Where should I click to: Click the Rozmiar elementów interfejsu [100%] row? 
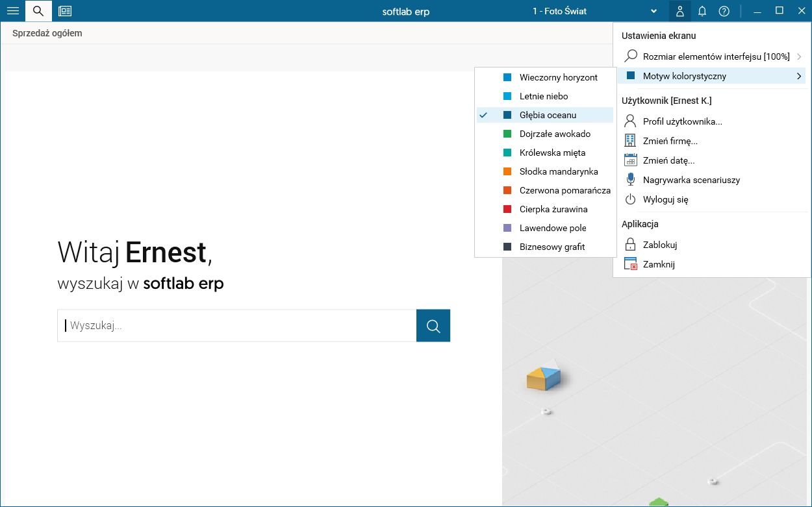[712, 56]
